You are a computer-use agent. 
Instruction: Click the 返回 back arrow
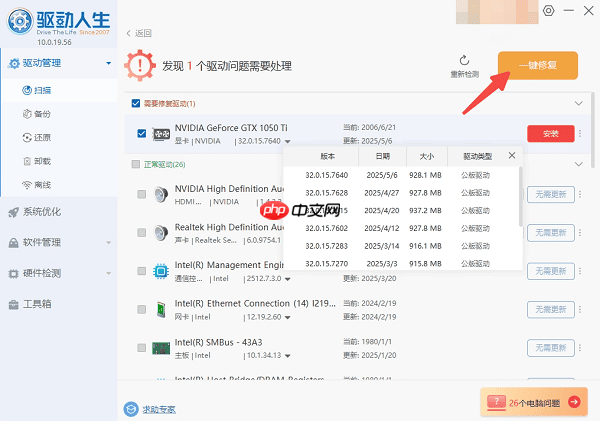[129, 33]
